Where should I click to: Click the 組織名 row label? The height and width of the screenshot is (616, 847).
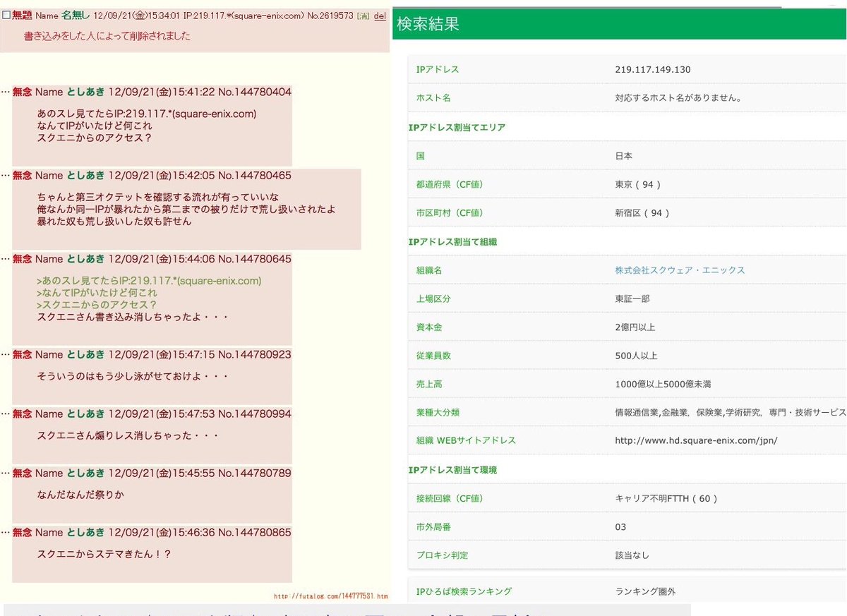(429, 270)
